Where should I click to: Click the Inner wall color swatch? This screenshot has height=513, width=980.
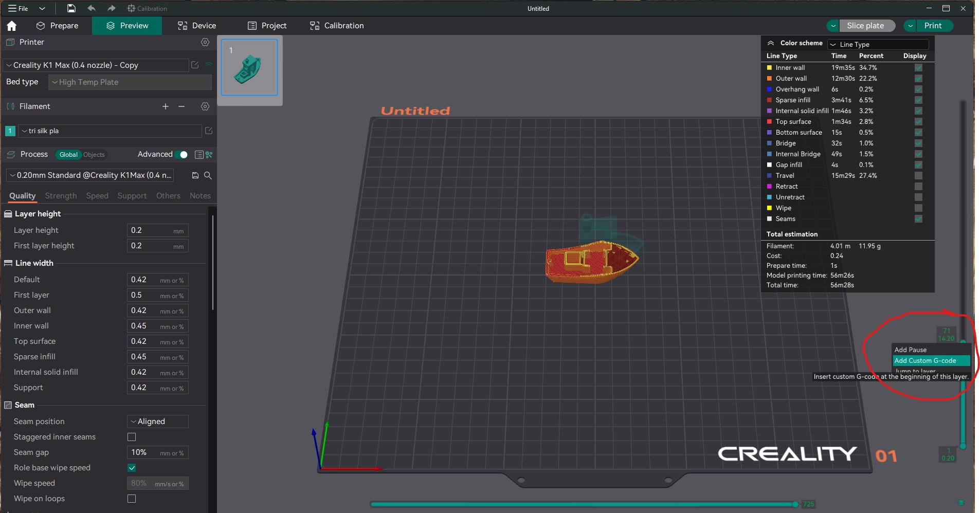tap(769, 67)
